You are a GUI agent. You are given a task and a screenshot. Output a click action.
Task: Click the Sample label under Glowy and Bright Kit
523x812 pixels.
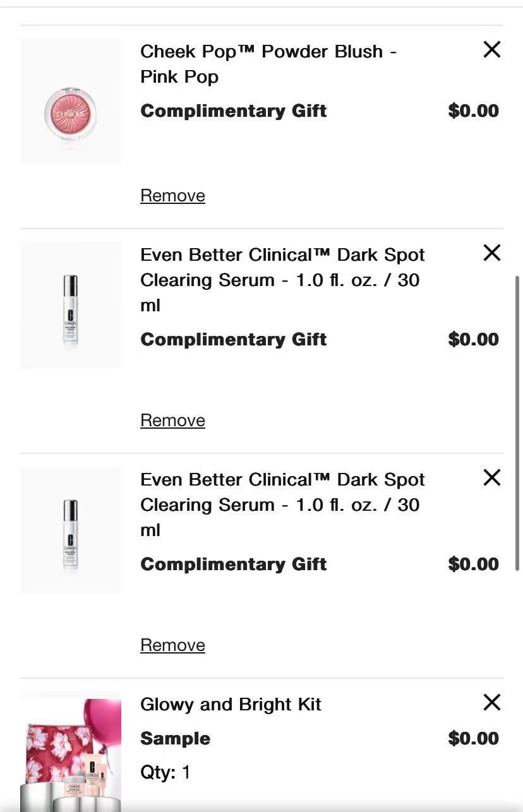click(175, 739)
